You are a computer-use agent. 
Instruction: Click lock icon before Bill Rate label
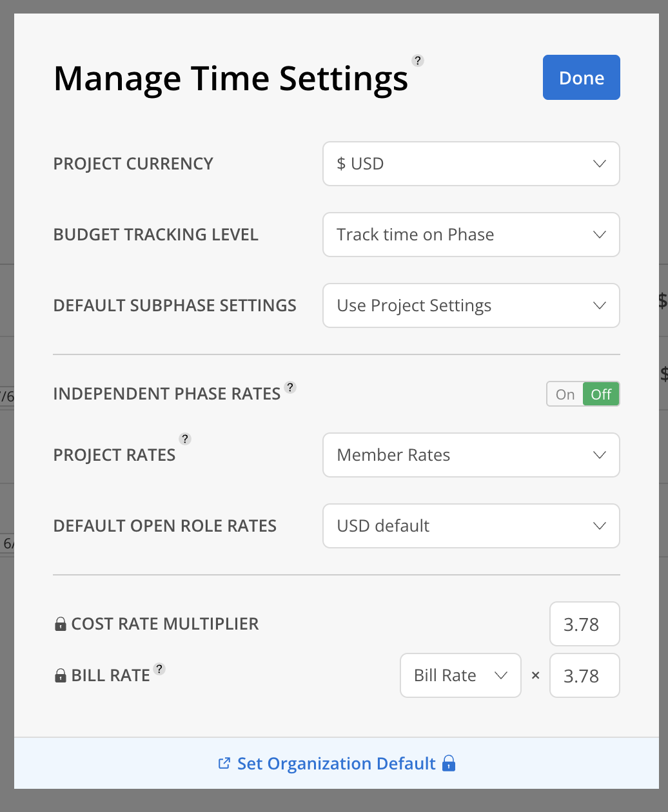[61, 675]
